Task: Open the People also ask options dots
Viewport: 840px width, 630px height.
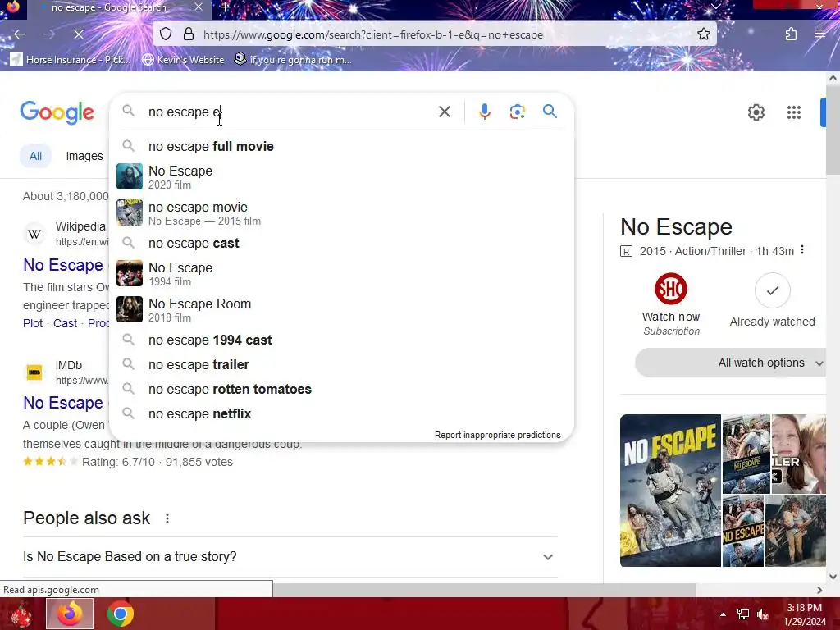Action: [x=167, y=518]
